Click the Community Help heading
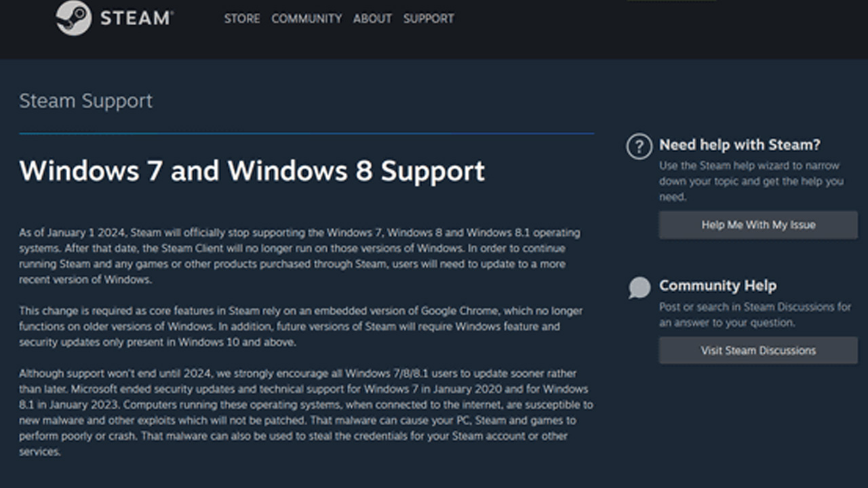 717,286
